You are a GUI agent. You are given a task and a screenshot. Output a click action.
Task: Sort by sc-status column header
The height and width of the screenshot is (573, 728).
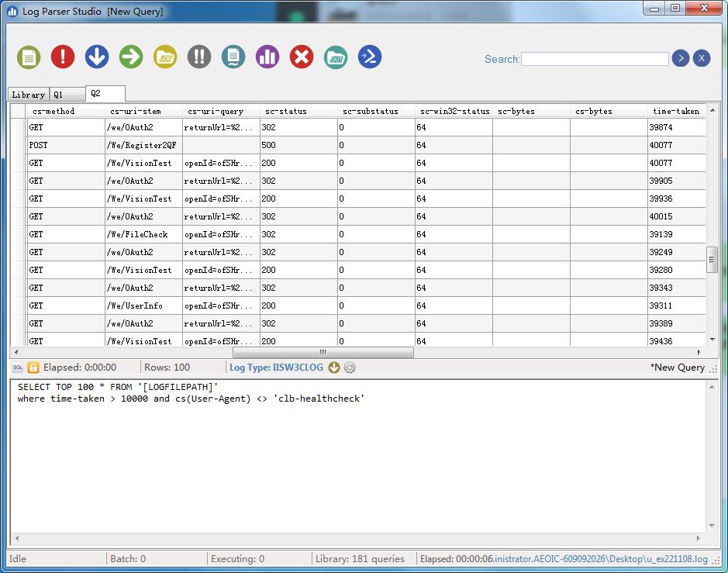(x=298, y=111)
